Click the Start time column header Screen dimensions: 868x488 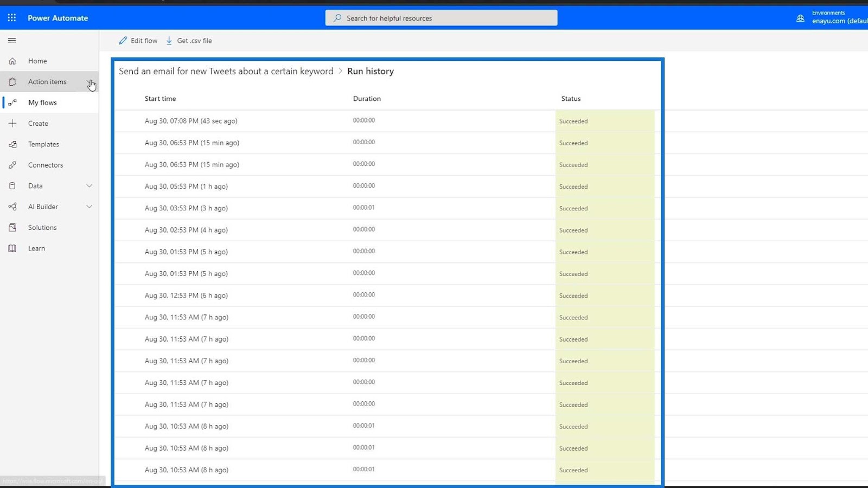coord(161,99)
